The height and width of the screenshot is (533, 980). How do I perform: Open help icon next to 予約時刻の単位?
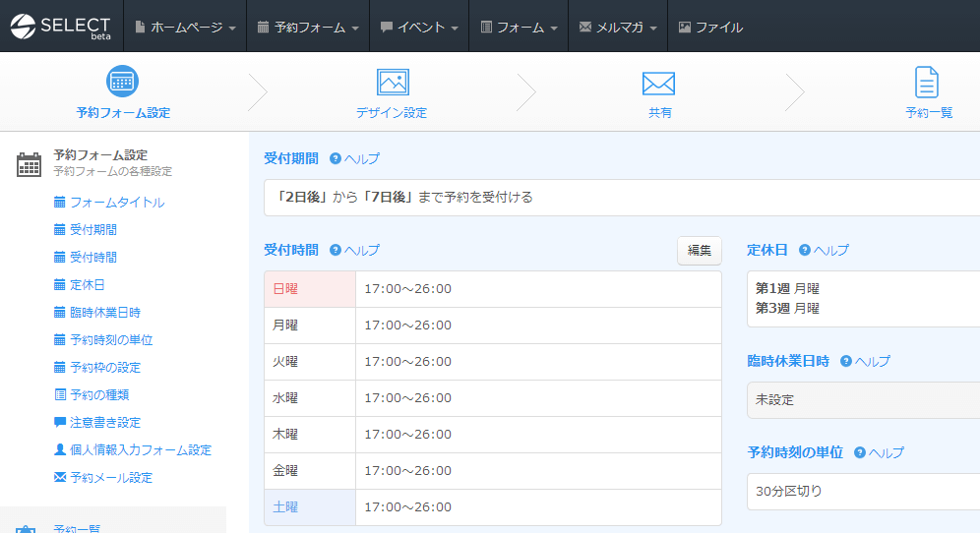(x=860, y=452)
